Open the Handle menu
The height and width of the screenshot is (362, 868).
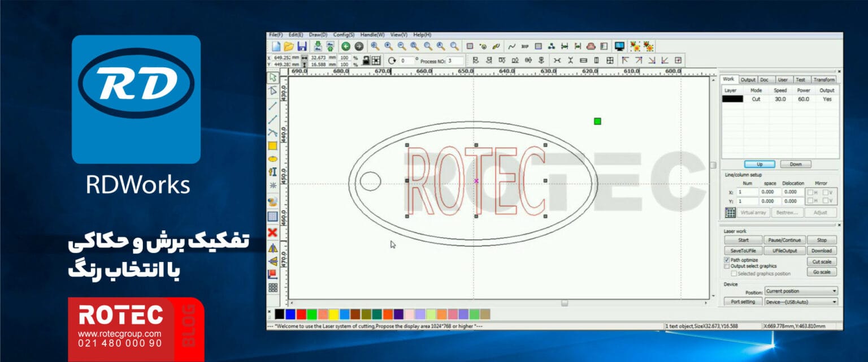tap(372, 35)
